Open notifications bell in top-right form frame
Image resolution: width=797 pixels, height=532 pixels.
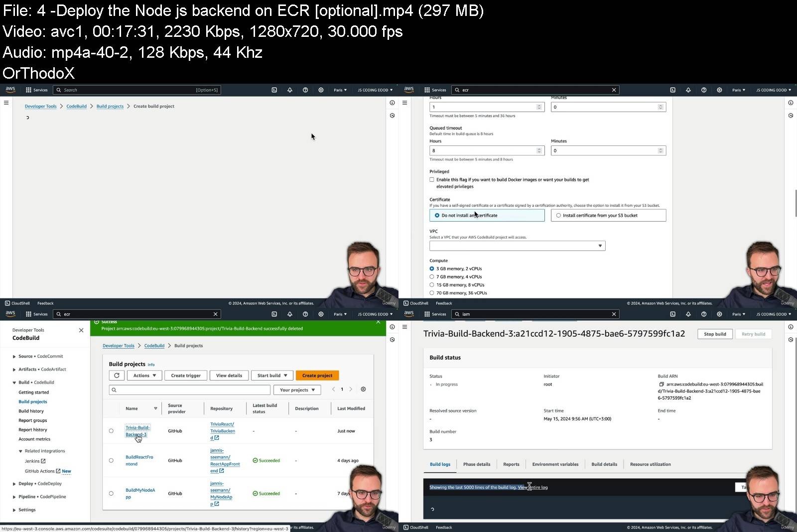click(x=688, y=90)
